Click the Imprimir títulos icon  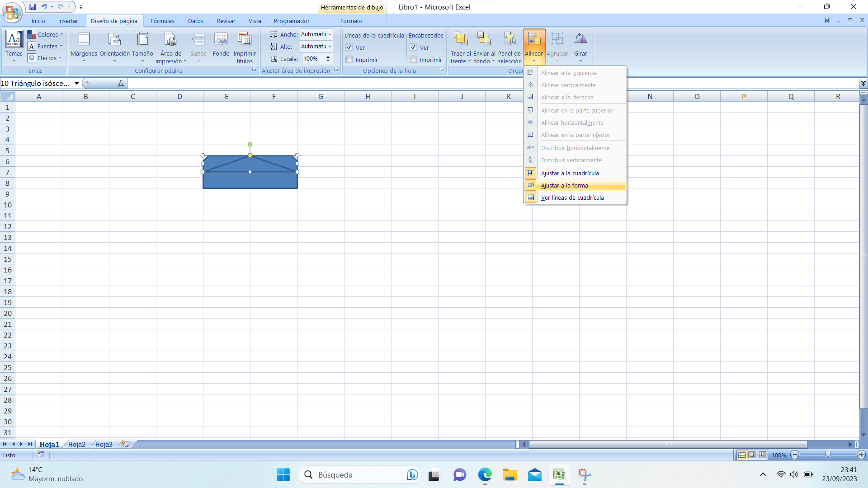245,40
